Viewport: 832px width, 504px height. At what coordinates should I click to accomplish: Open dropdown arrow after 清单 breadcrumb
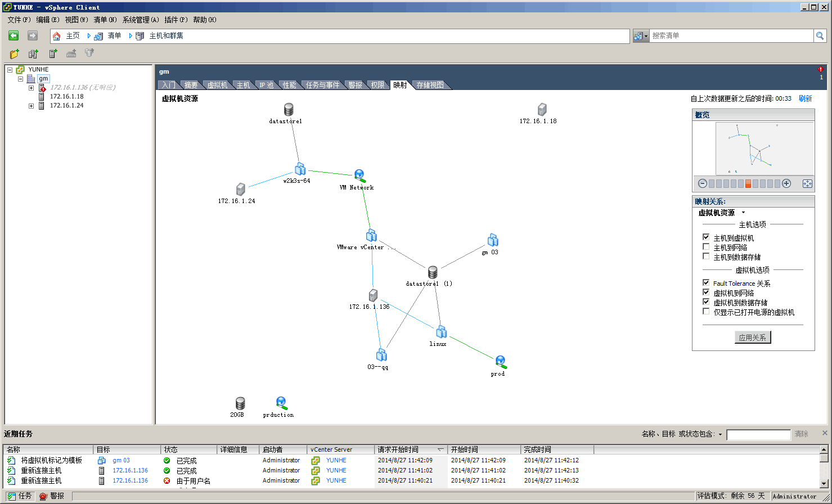pos(131,36)
